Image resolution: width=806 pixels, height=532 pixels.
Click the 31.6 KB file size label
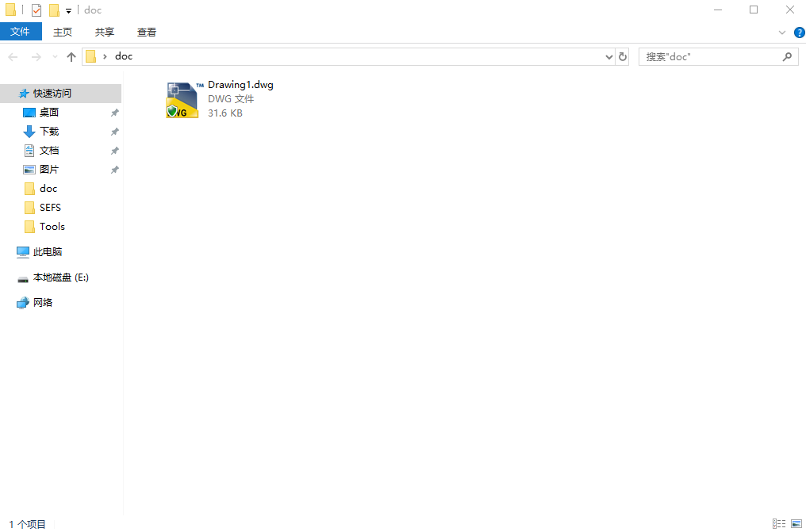coord(225,113)
